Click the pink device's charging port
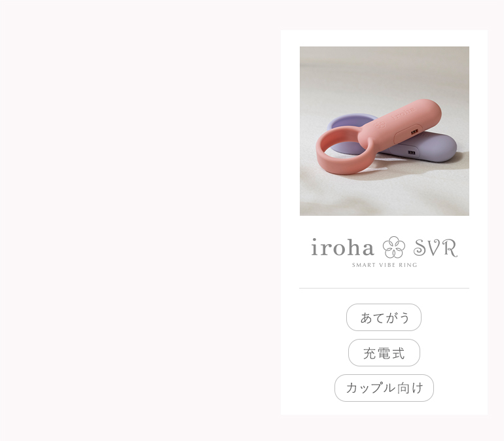Image resolution: width=504 pixels, height=441 pixels. pos(414,132)
